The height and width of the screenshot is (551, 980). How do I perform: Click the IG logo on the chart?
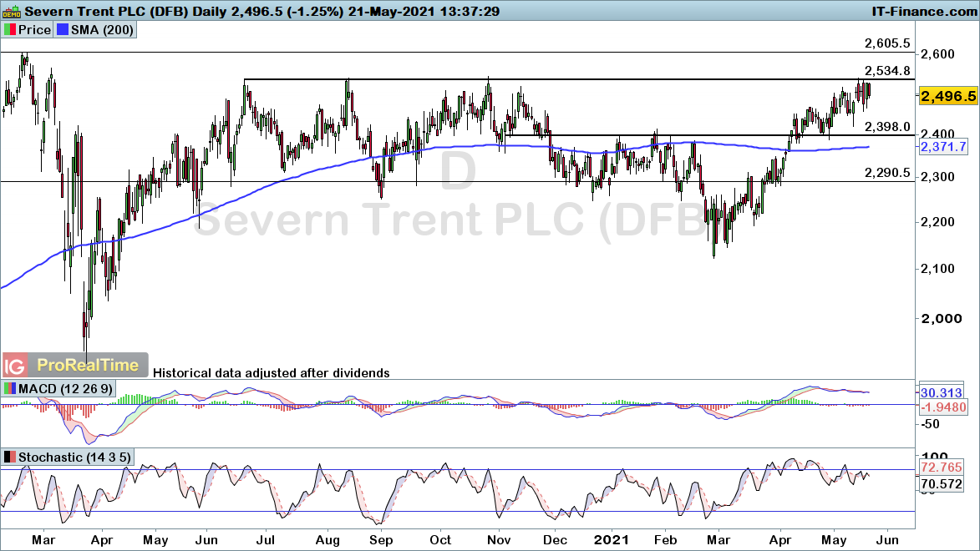coord(14,365)
